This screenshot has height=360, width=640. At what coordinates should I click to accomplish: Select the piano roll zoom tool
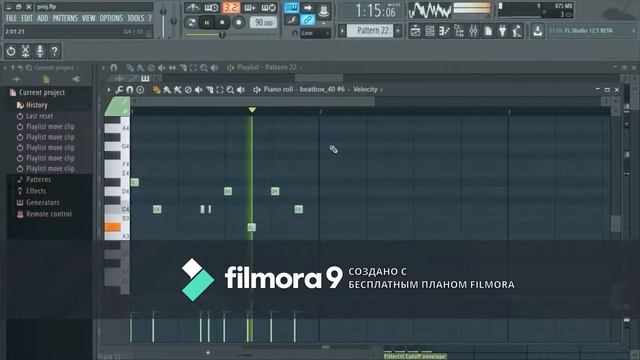pyautogui.click(x=230, y=89)
